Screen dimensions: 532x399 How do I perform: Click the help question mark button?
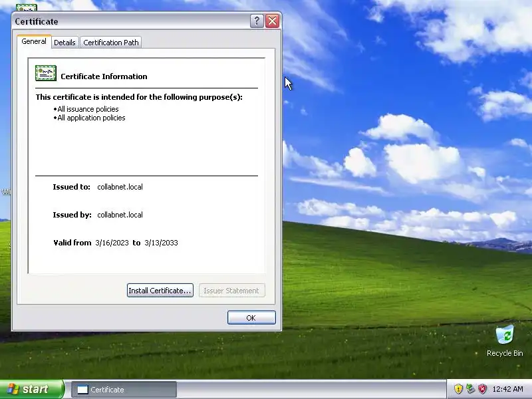point(257,21)
